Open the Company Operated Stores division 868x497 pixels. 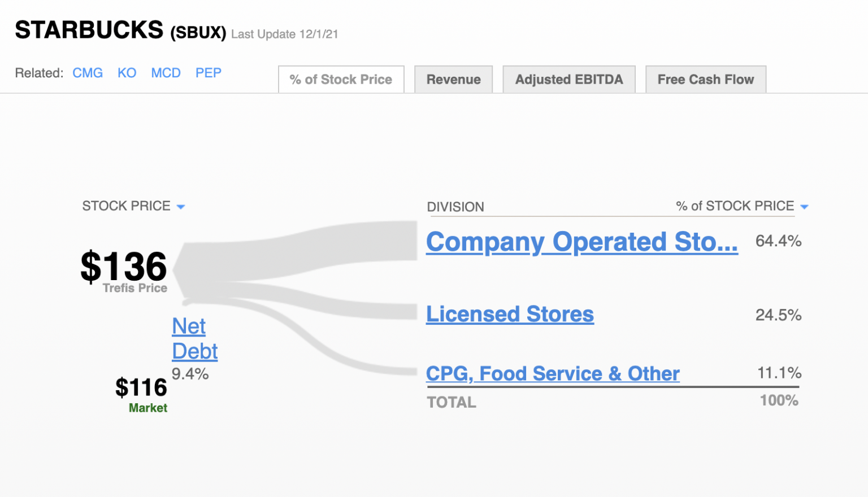coord(581,242)
